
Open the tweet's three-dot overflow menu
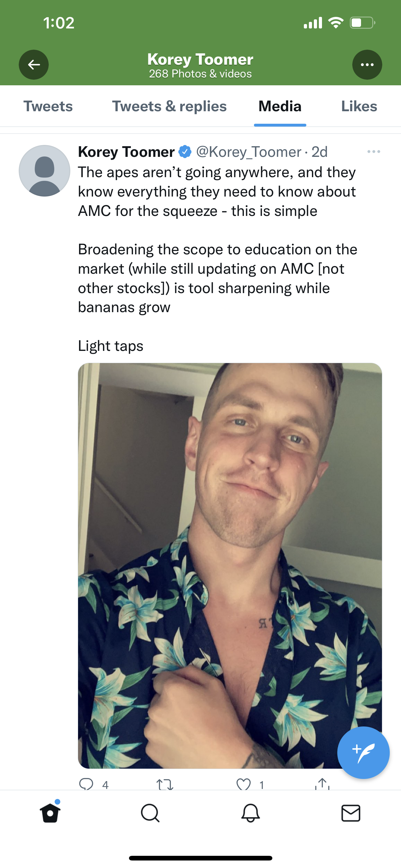point(374,152)
